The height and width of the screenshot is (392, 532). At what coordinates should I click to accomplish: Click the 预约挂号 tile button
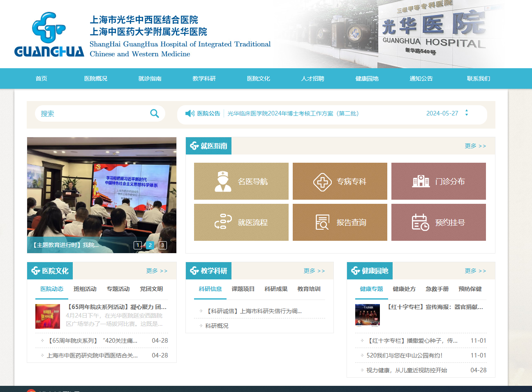click(x=439, y=222)
